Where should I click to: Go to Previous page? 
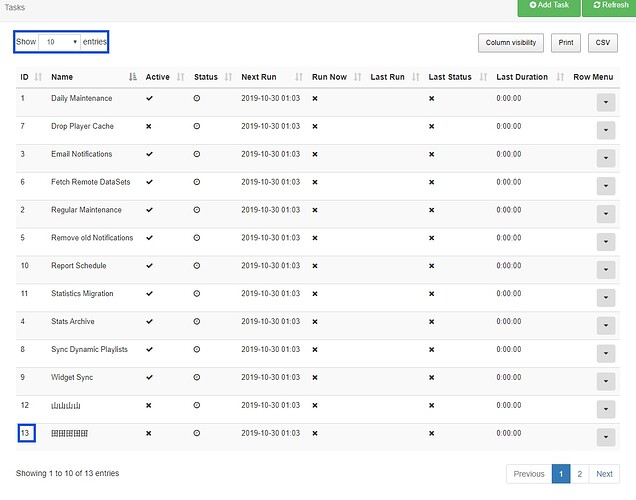click(529, 474)
